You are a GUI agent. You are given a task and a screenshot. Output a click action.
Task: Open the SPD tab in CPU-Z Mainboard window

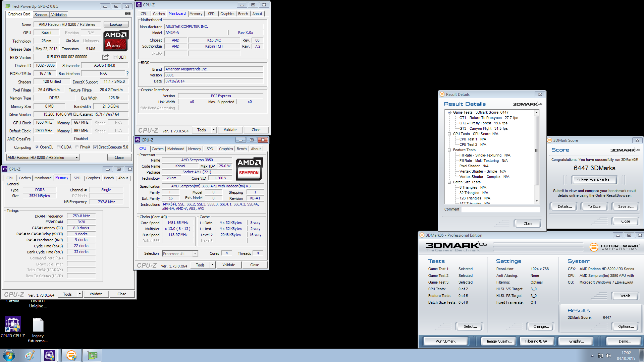211,14
